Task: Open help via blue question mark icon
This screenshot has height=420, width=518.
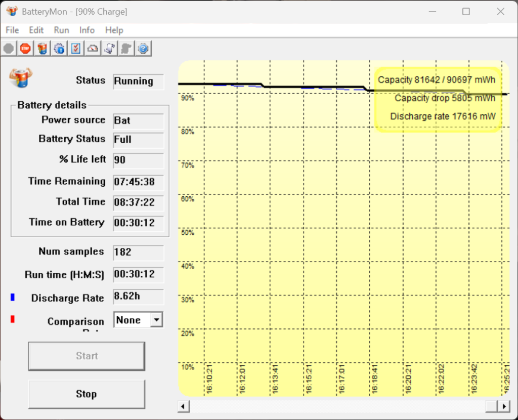Action: tap(143, 49)
